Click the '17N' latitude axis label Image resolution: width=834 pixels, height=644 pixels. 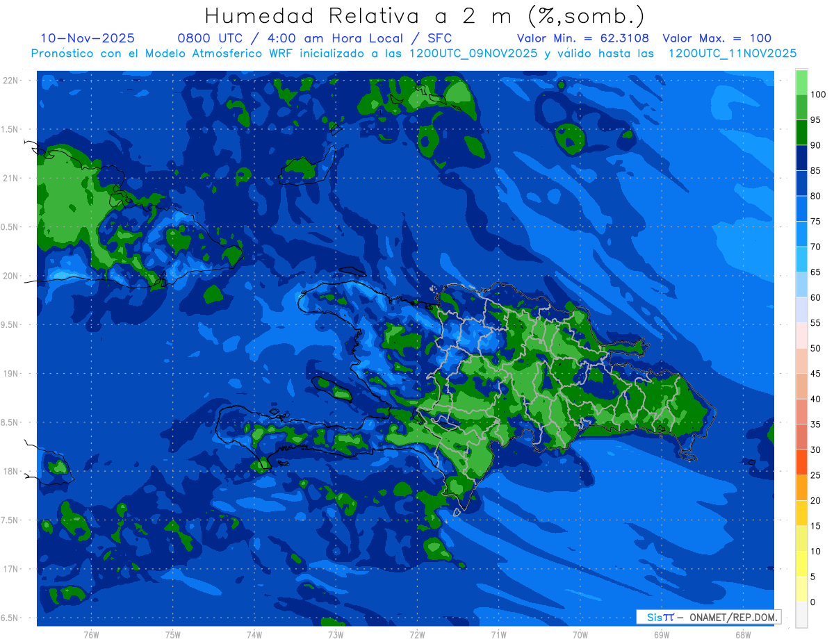pyautogui.click(x=12, y=569)
